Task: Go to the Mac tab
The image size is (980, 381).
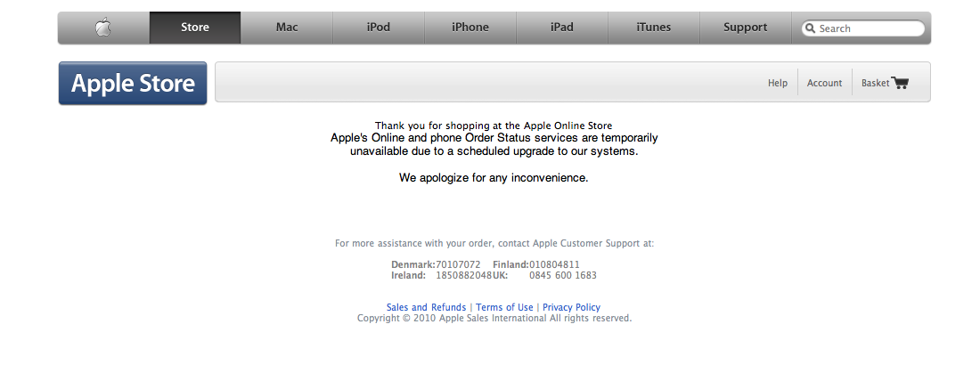Action: coord(287,28)
